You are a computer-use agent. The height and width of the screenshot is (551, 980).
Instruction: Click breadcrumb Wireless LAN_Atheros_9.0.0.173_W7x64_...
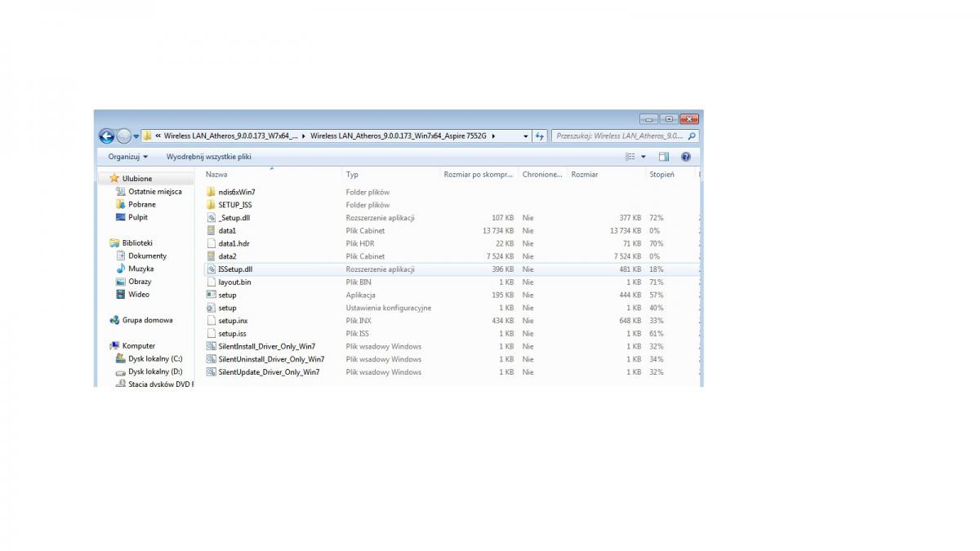coord(230,136)
